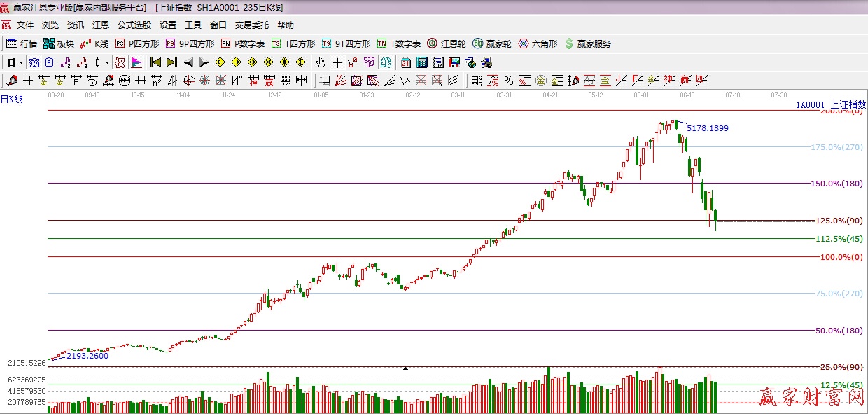Click the percent sign drawing tool
Viewport: 868px width, 414px height.
pos(508,81)
